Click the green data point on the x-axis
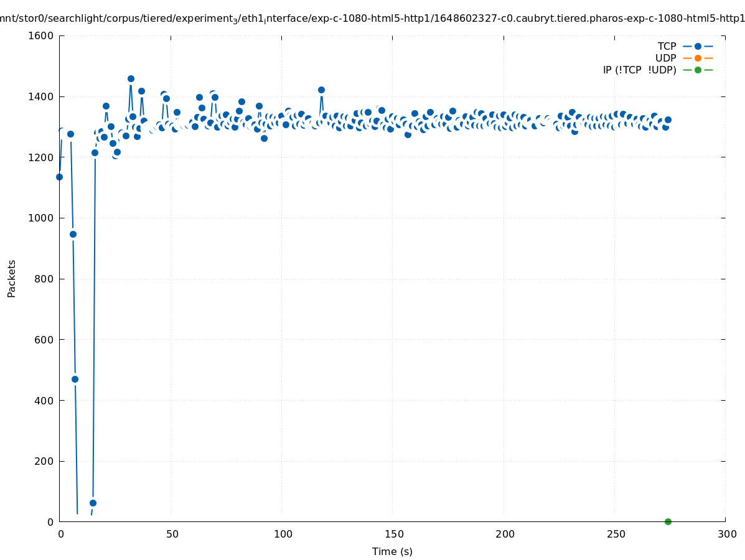The height and width of the screenshot is (560, 745). click(668, 521)
